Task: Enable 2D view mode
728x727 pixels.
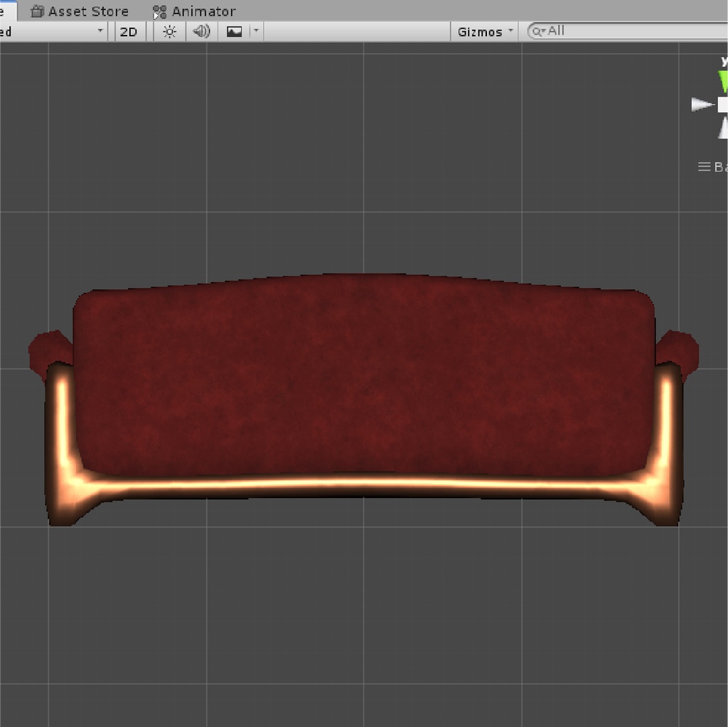Action: tap(129, 31)
